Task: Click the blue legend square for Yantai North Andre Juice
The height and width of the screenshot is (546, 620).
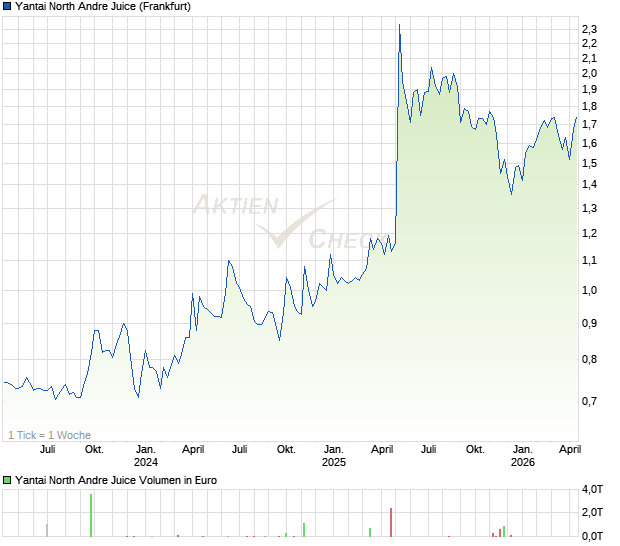Action: point(7,7)
